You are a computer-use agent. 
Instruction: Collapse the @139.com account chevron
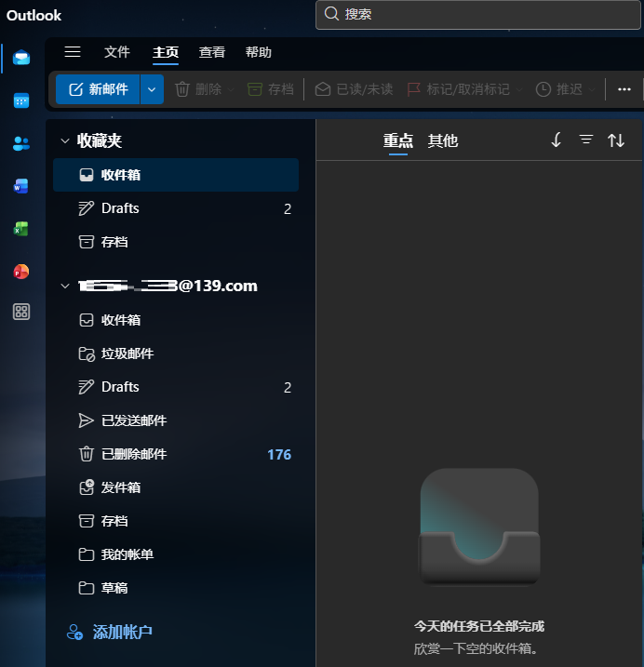pyautogui.click(x=65, y=286)
